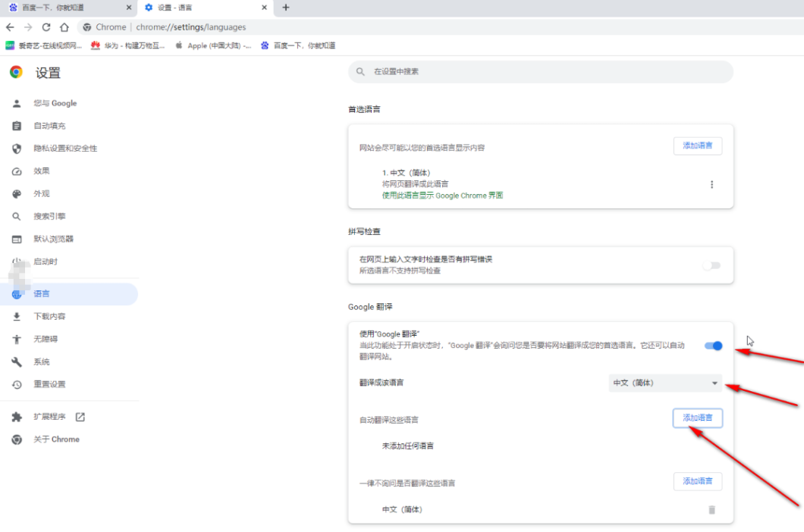Open 隐私设置和安全性 section

(x=66, y=148)
